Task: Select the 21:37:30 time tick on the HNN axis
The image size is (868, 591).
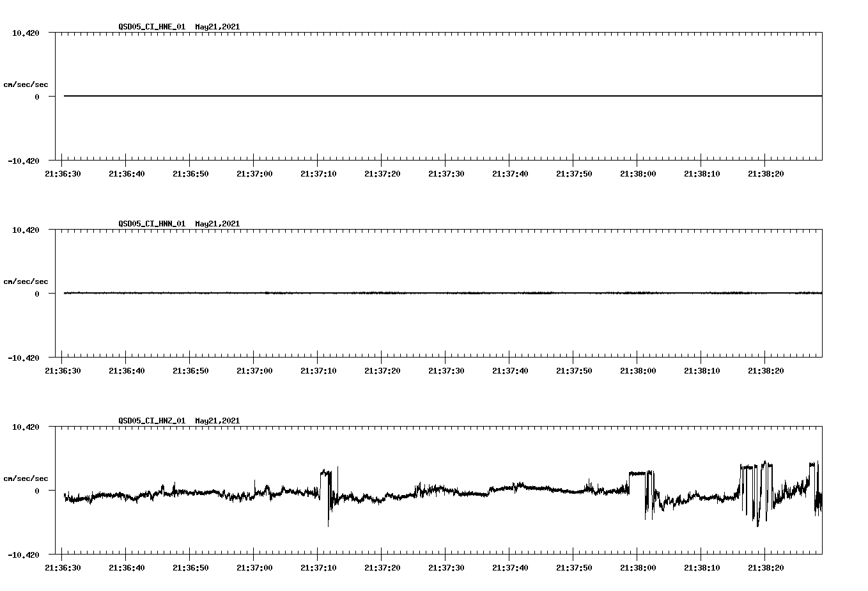Action: coord(446,370)
